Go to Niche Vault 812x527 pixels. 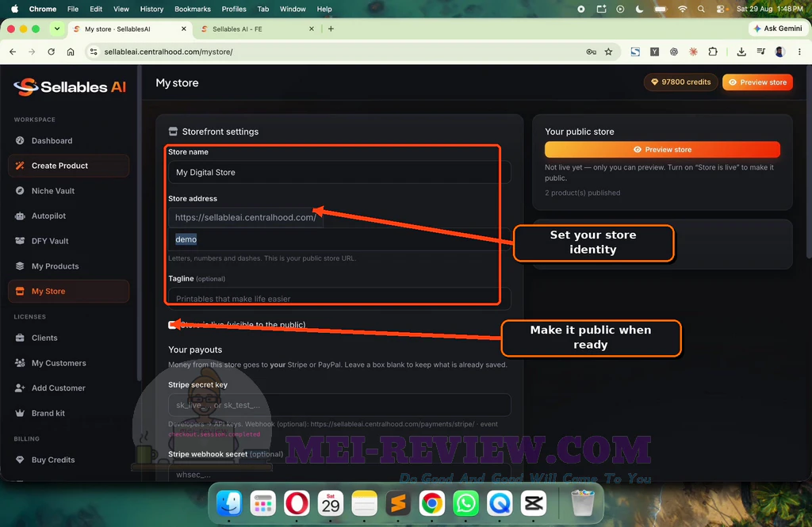pyautogui.click(x=68, y=191)
